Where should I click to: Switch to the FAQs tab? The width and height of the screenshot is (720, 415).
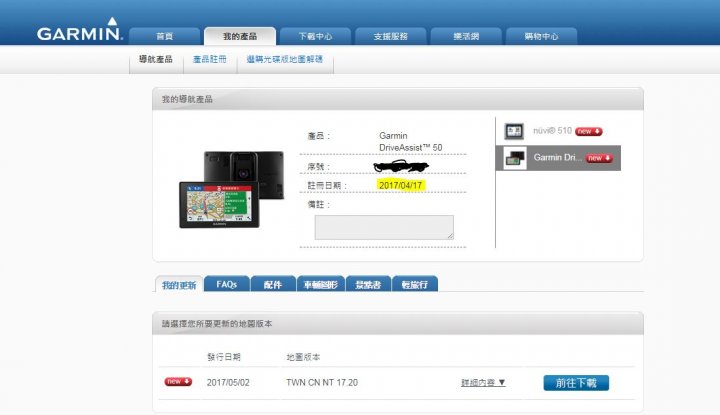pos(227,284)
